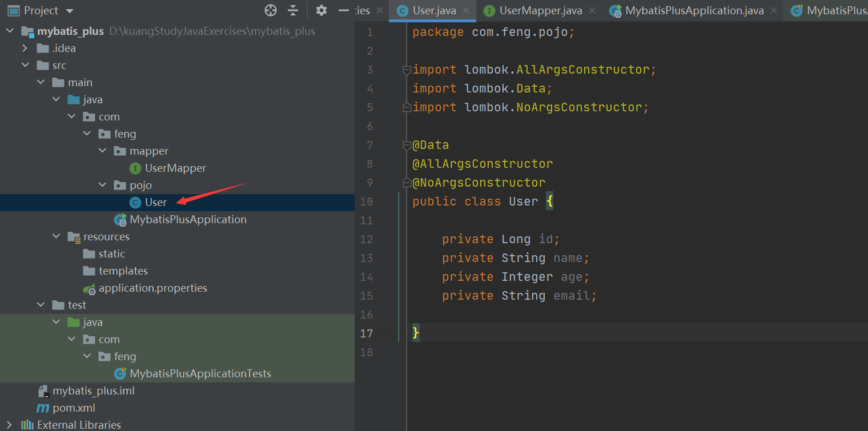Image resolution: width=868 pixels, height=431 pixels.
Task: Hide the Project tool window with the minus icon
Action: tap(344, 10)
